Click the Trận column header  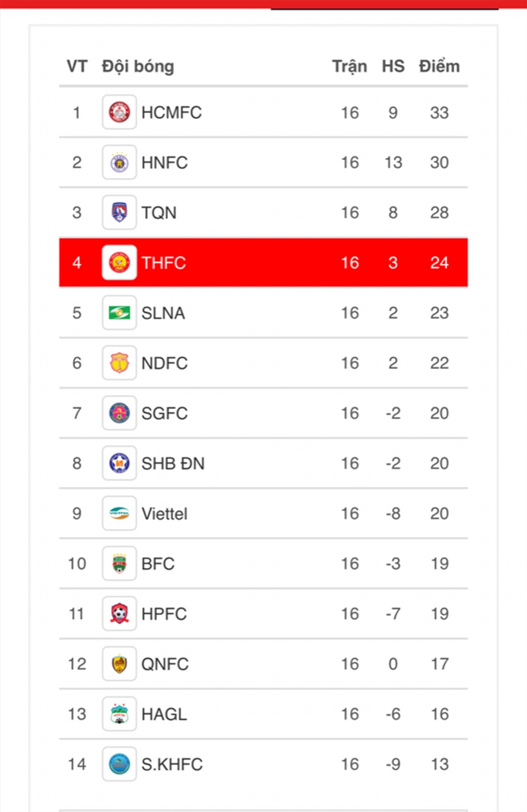[x=349, y=67]
